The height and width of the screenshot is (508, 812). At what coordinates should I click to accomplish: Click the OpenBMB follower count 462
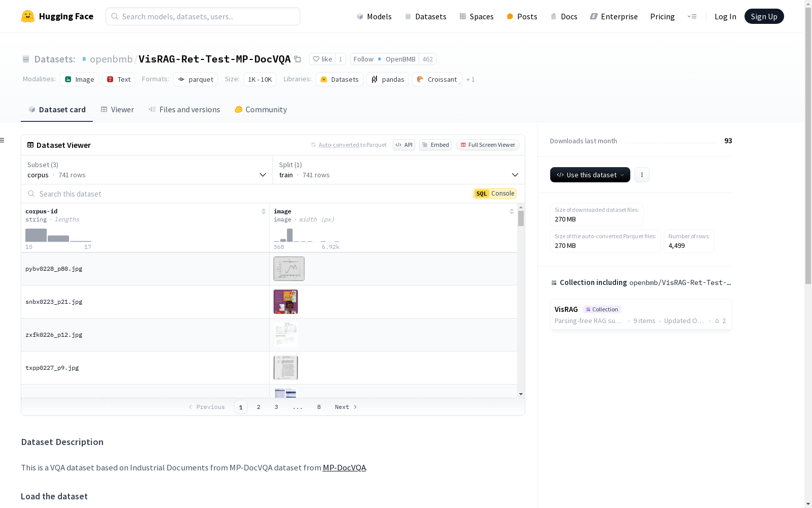click(428, 59)
